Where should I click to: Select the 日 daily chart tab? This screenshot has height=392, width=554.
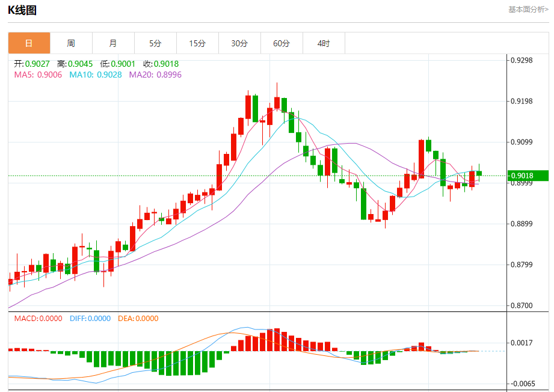click(29, 43)
